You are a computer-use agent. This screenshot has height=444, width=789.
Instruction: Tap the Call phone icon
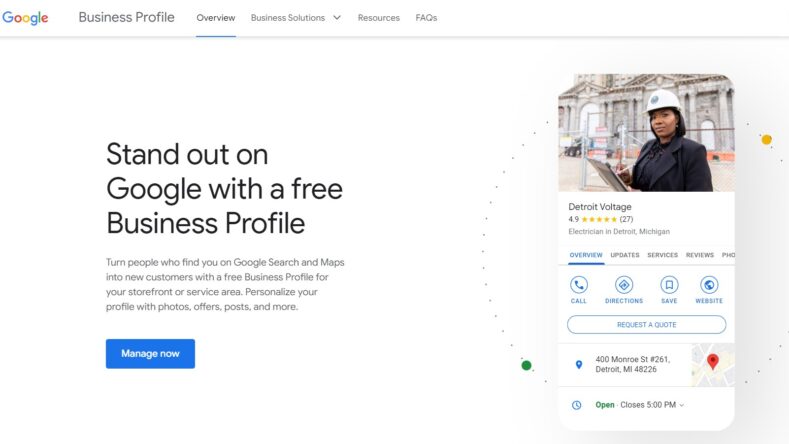pyautogui.click(x=579, y=285)
